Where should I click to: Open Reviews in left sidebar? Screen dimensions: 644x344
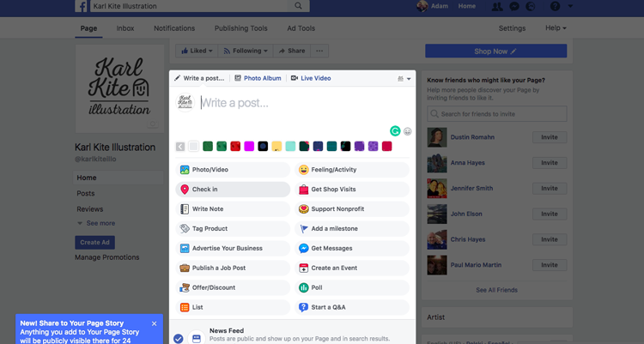pos(90,209)
